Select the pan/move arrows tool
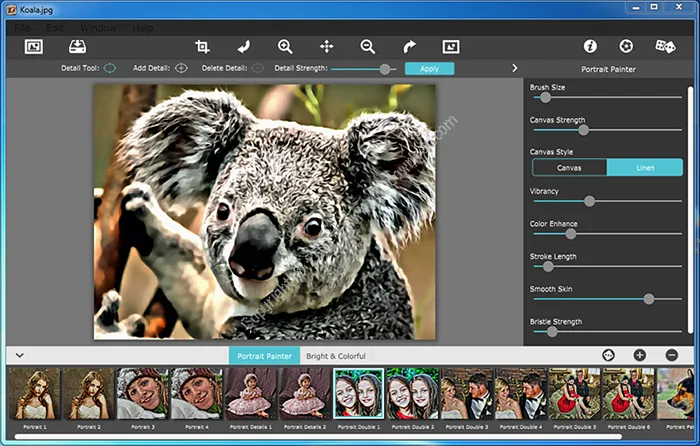This screenshot has height=446, width=700. 326,46
